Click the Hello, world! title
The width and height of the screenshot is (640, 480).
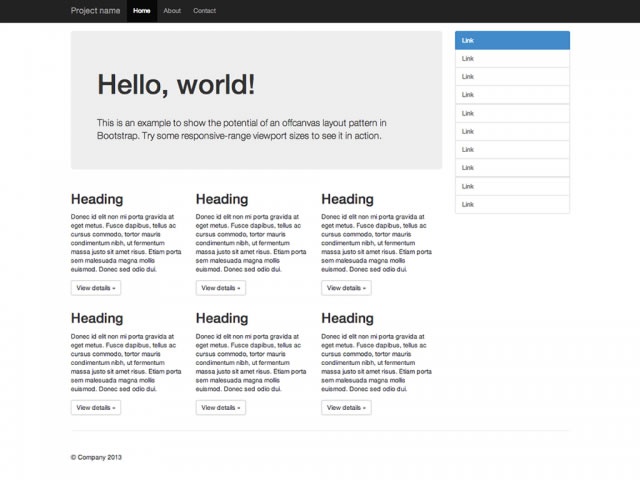pos(176,85)
